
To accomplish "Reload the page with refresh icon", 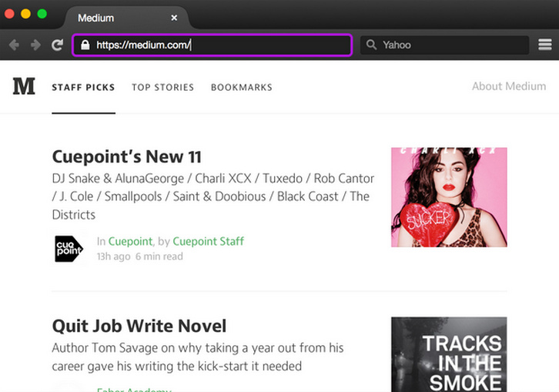I will click(x=57, y=45).
